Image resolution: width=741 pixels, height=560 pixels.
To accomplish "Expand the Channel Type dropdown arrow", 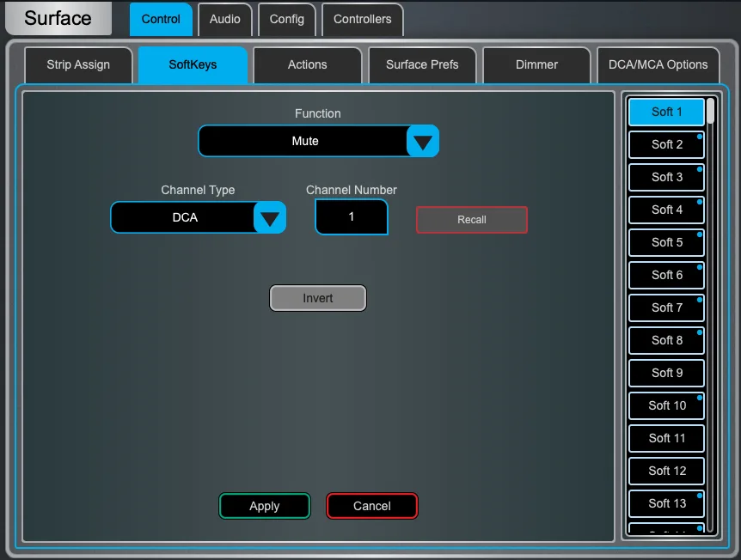I will 269,217.
